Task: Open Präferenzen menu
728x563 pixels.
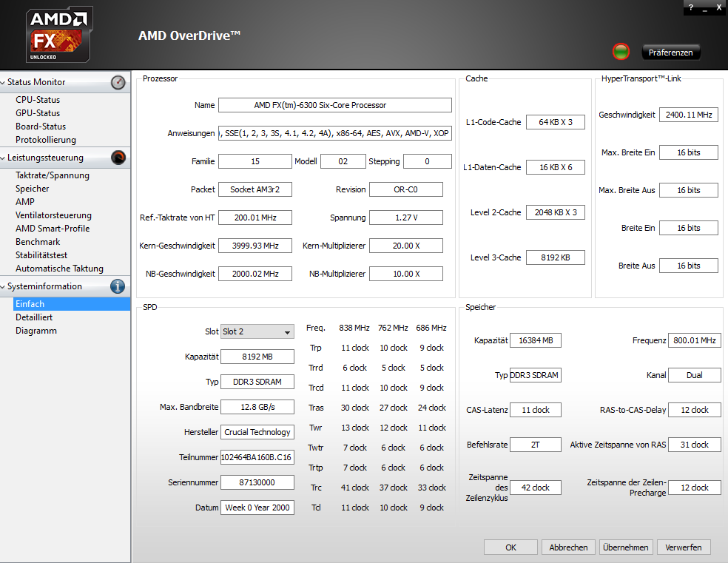Action: click(x=670, y=53)
